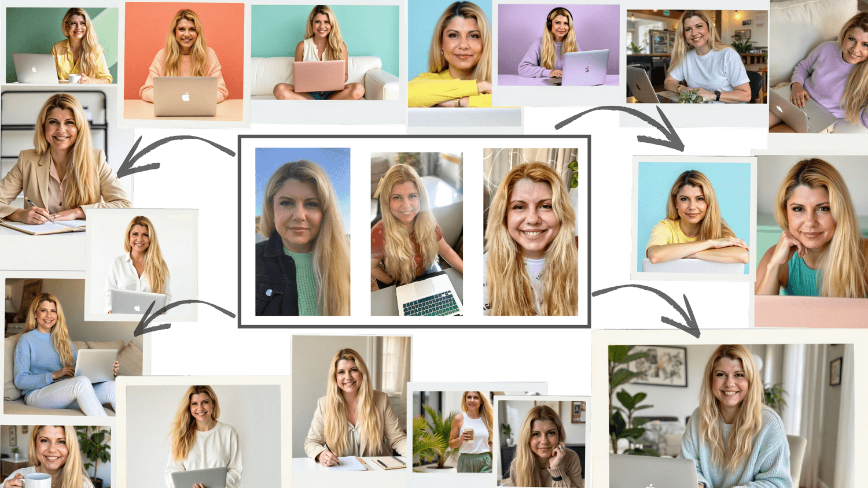Select the beige-blazer photo with open notebook and shelf
This screenshot has height=488, width=868.
point(65,163)
